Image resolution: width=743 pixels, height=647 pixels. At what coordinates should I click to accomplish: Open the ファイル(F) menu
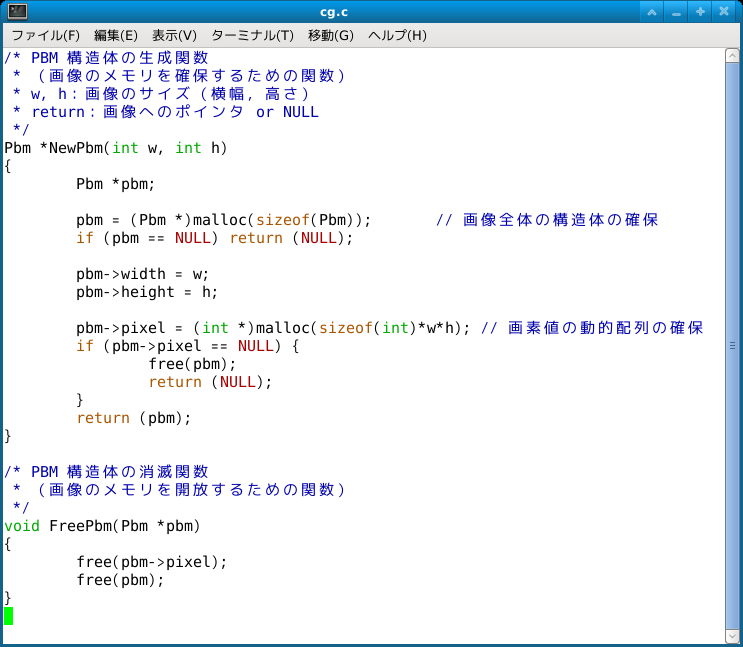(x=45, y=35)
